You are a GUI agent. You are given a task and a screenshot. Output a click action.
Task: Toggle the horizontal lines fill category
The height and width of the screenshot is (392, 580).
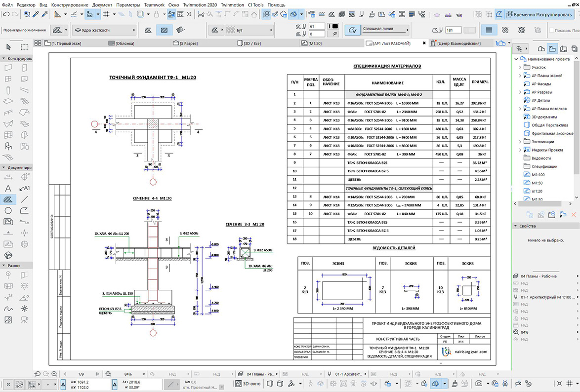[489, 30]
